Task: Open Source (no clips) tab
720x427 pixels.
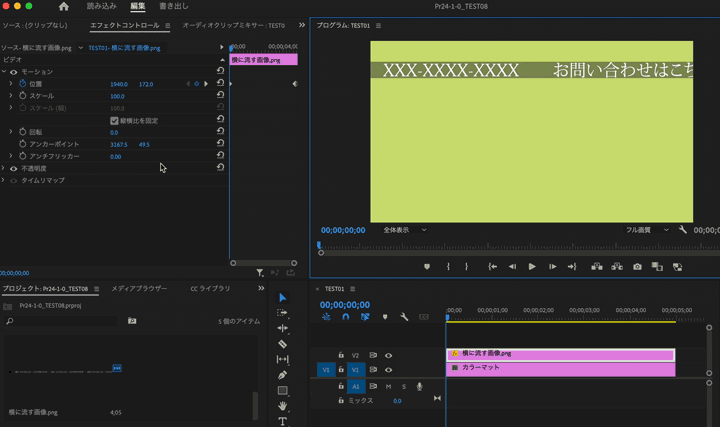Action: [35, 25]
